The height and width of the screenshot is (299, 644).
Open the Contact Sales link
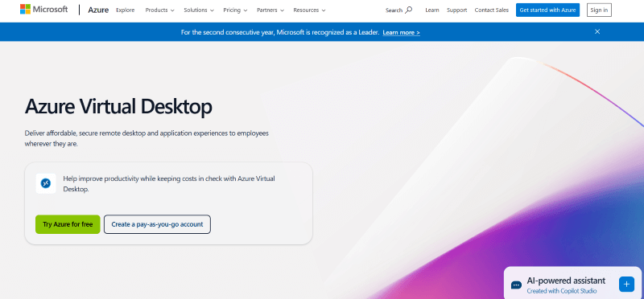491,10
